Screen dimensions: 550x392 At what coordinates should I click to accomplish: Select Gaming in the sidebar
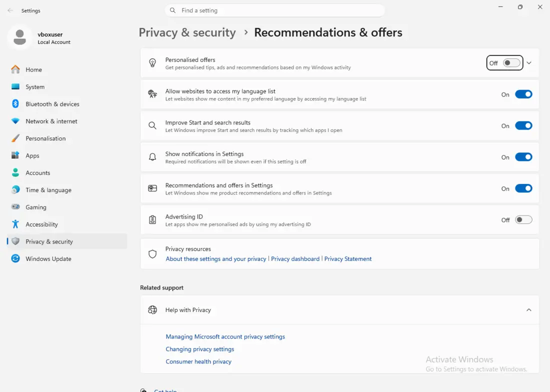(67, 207)
